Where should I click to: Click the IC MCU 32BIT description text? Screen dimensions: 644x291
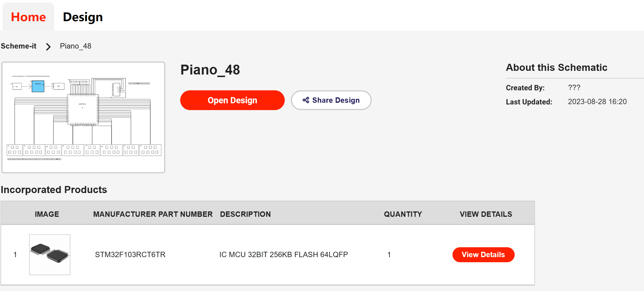[284, 255]
